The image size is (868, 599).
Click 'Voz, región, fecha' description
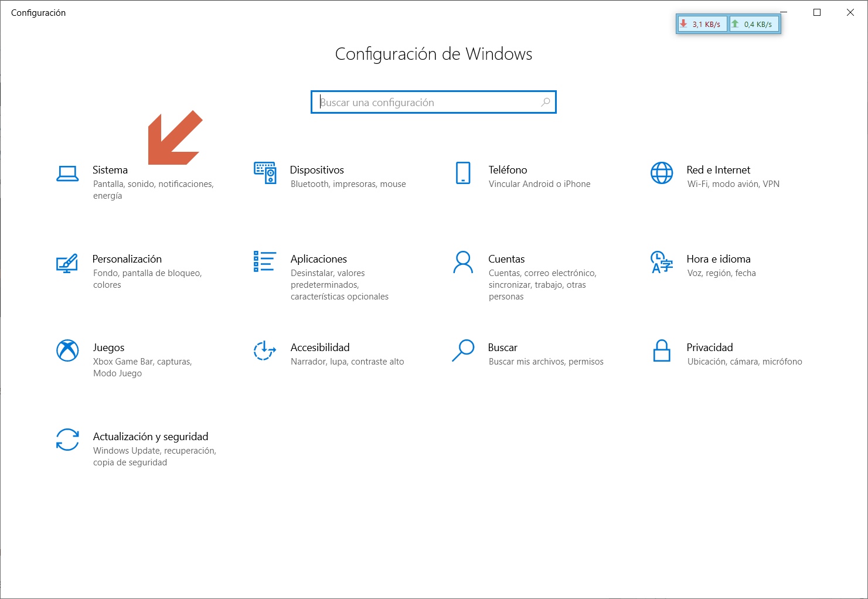(721, 273)
